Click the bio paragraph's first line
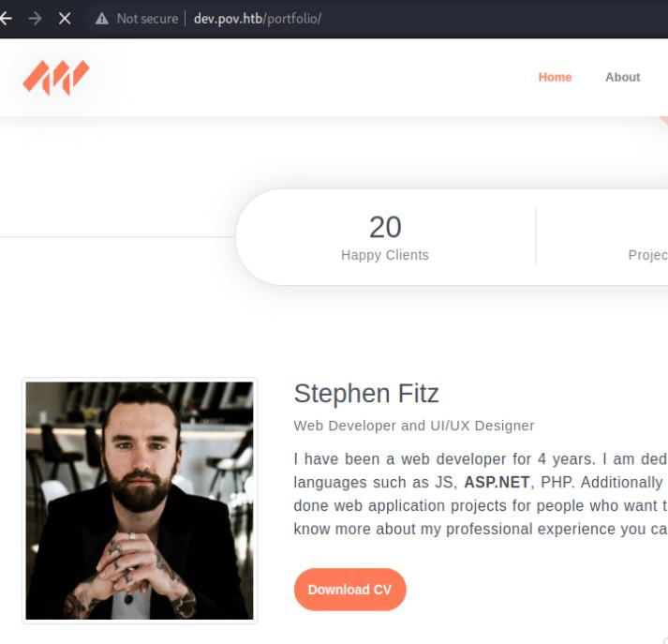The height and width of the screenshot is (644, 668). (x=481, y=459)
